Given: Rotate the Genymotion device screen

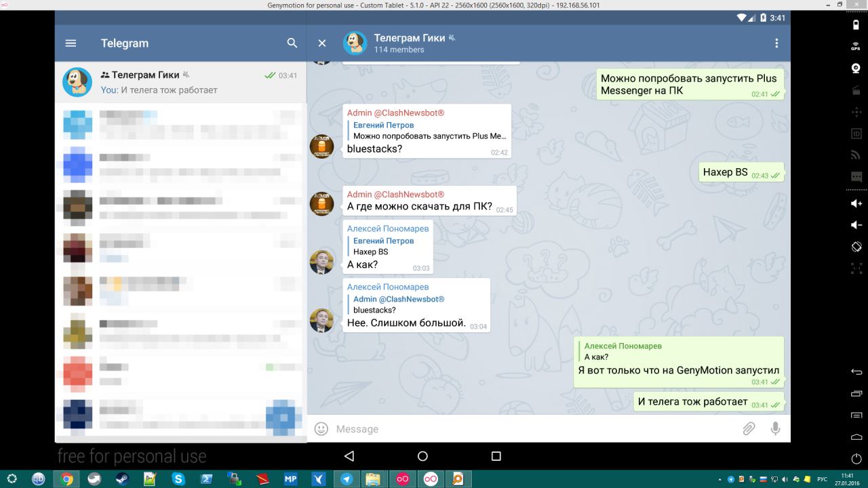Looking at the screenshot, I should pos(856,247).
